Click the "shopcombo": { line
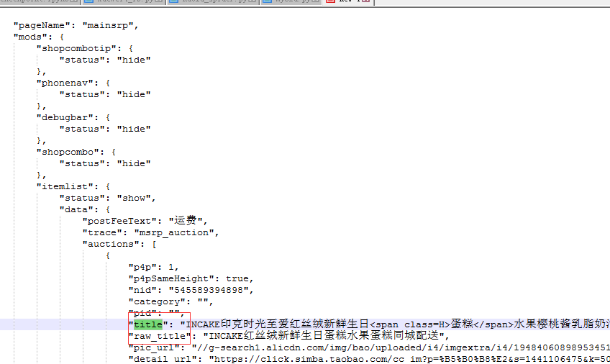 pyautogui.click(x=76, y=152)
